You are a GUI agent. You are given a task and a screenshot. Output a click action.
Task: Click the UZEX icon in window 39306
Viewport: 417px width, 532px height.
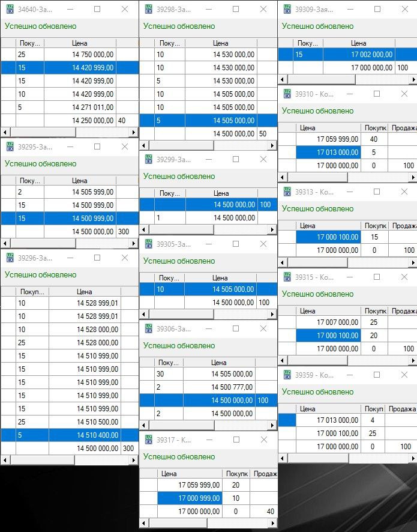148,329
